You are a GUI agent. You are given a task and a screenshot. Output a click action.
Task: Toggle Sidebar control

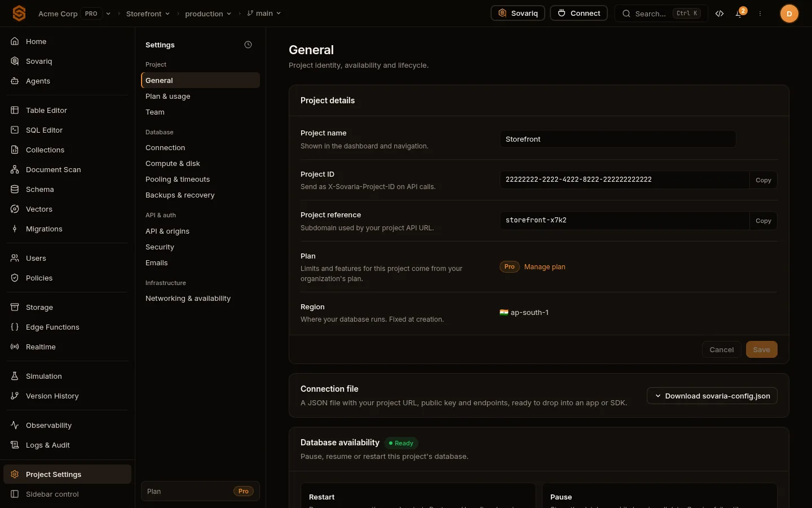click(68, 494)
